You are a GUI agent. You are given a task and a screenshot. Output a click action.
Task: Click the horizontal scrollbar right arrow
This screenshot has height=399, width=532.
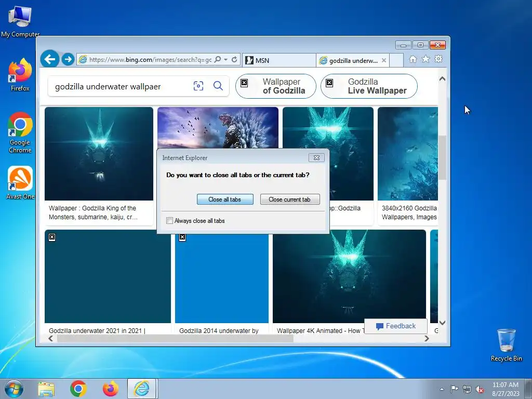pyautogui.click(x=427, y=338)
